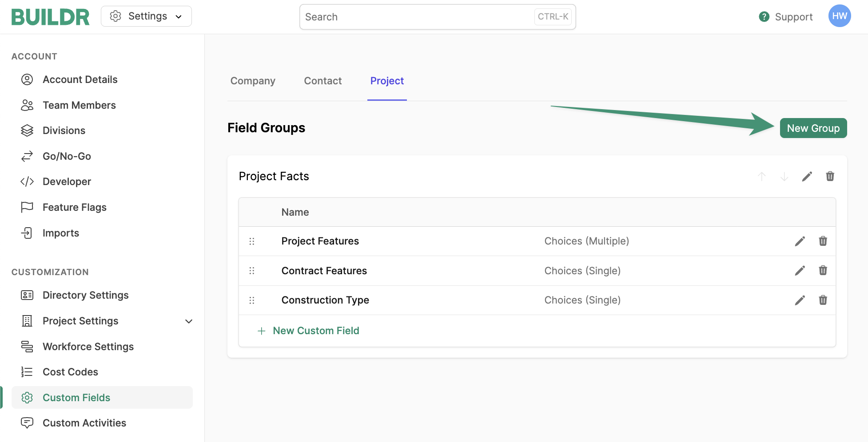Delete the Contract Features field

823,271
